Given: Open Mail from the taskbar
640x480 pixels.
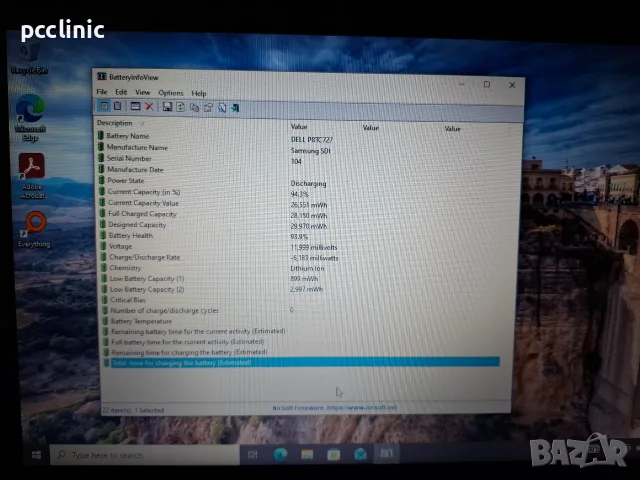Looking at the screenshot, I should coord(360,453).
